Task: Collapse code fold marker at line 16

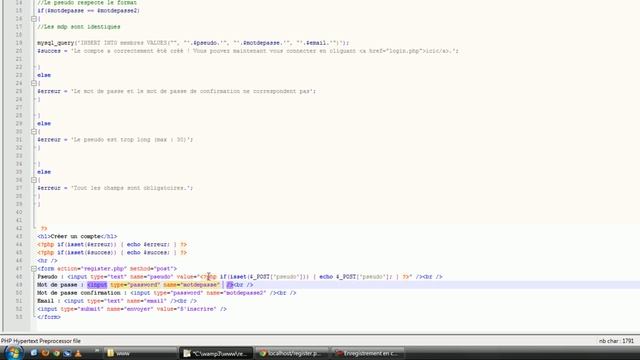Action: coord(34,19)
